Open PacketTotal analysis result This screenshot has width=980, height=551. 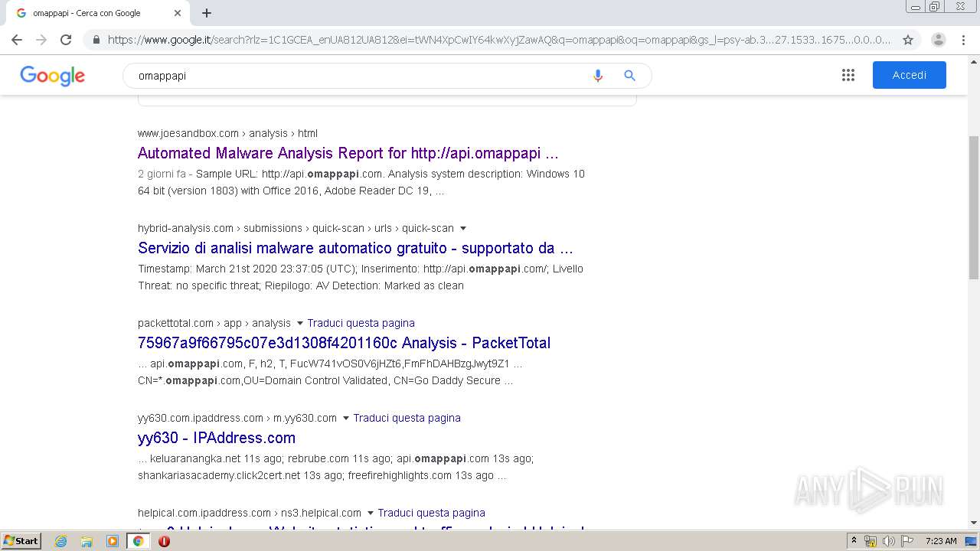pyautogui.click(x=344, y=343)
